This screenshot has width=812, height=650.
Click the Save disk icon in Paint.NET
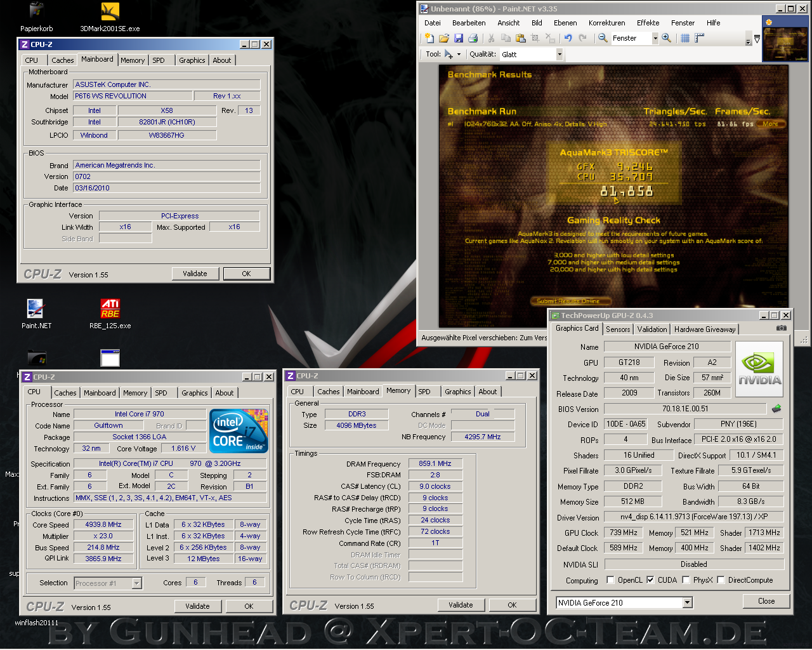tap(459, 39)
